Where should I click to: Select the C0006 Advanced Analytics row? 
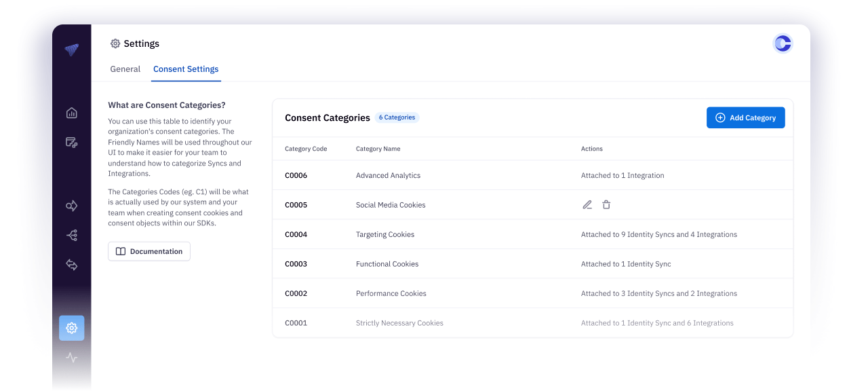[x=532, y=175]
